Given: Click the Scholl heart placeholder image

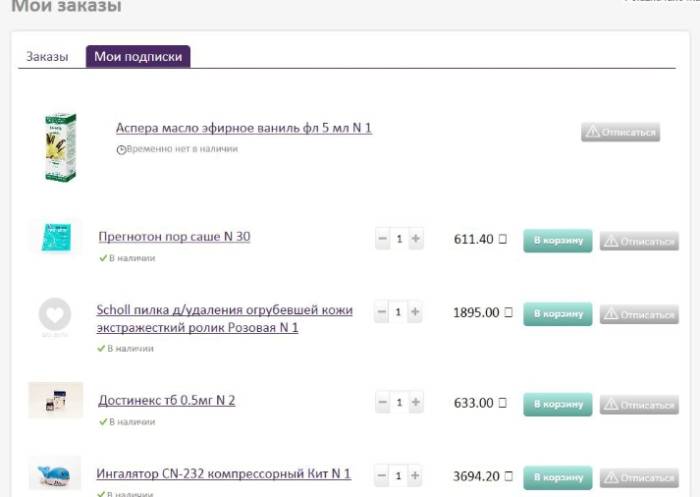Looking at the screenshot, I should (55, 315).
